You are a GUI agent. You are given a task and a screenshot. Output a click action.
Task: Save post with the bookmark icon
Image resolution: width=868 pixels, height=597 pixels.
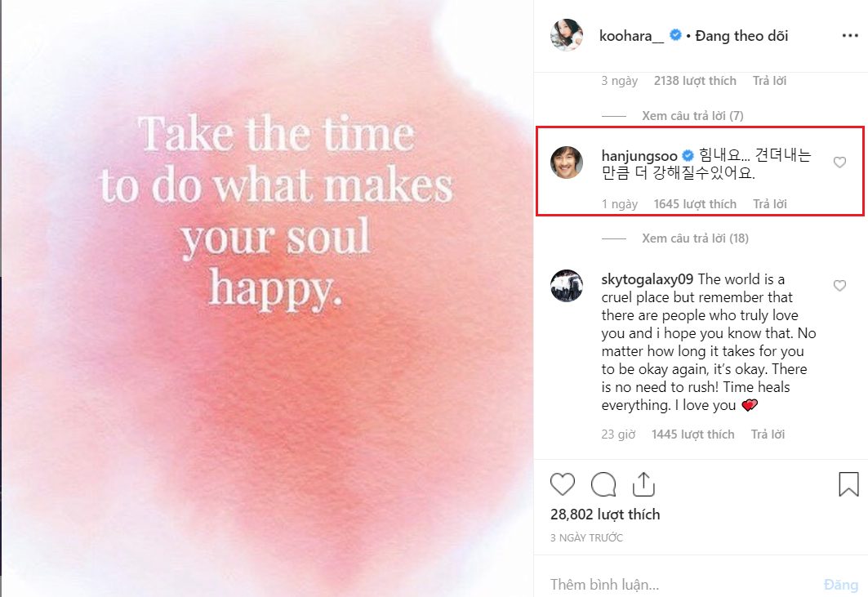[x=848, y=484]
